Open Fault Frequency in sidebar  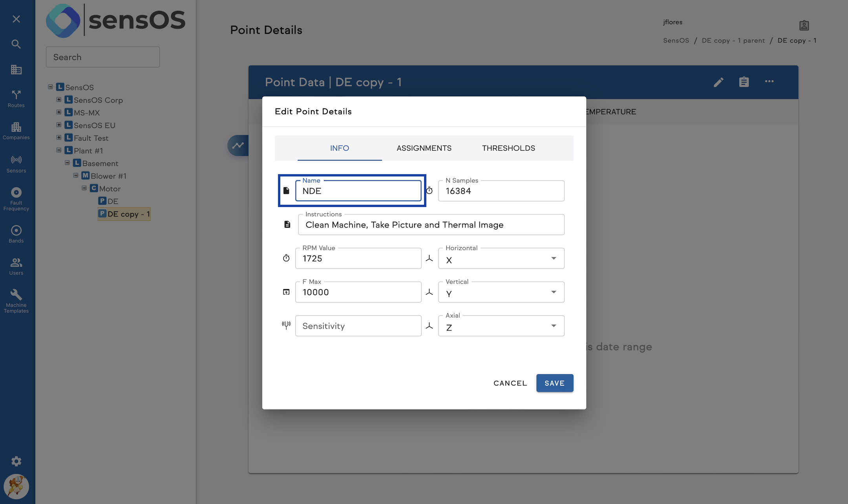tap(16, 198)
